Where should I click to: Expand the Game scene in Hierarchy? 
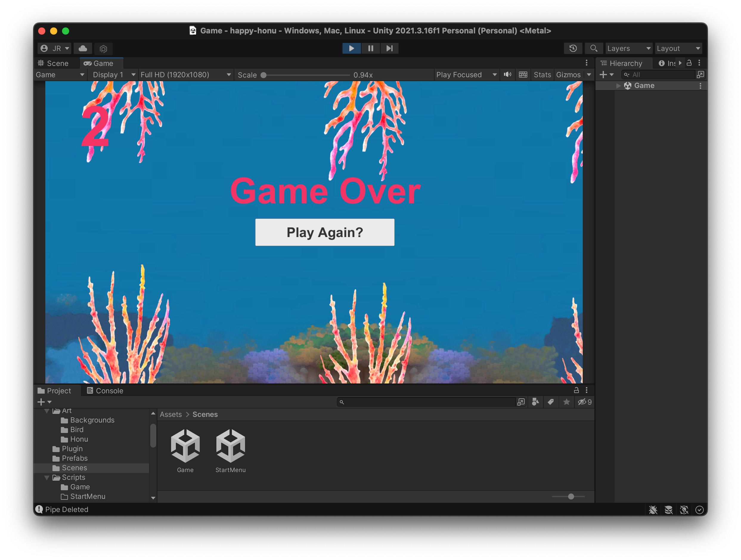(618, 86)
